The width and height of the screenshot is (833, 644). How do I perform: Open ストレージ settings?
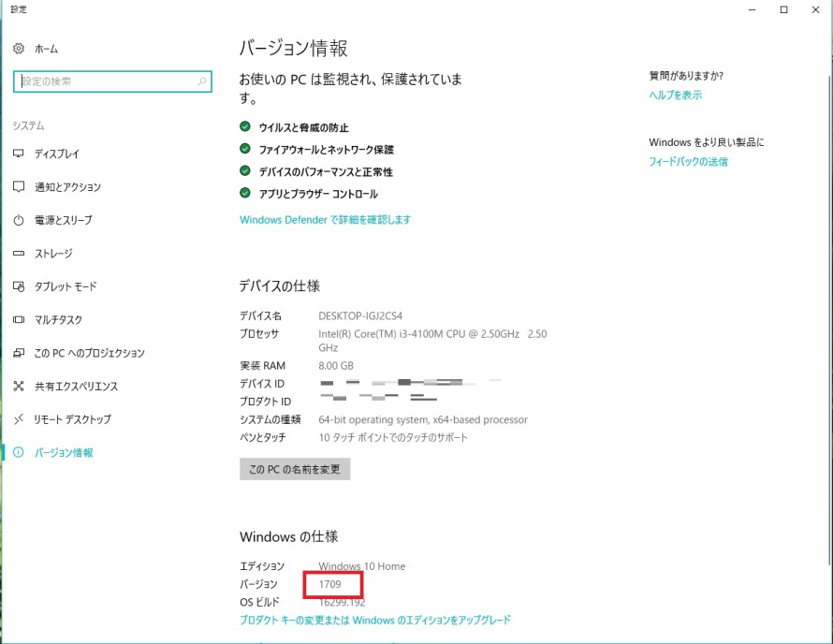point(53,254)
